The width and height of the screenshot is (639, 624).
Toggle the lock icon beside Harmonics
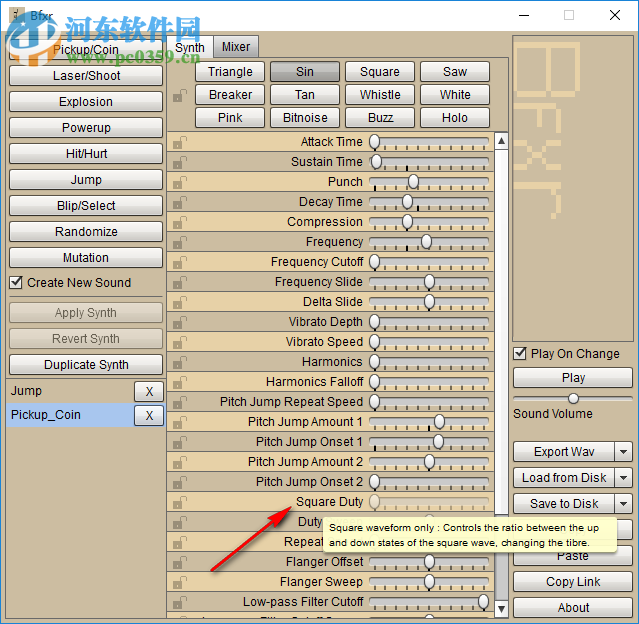tap(180, 362)
